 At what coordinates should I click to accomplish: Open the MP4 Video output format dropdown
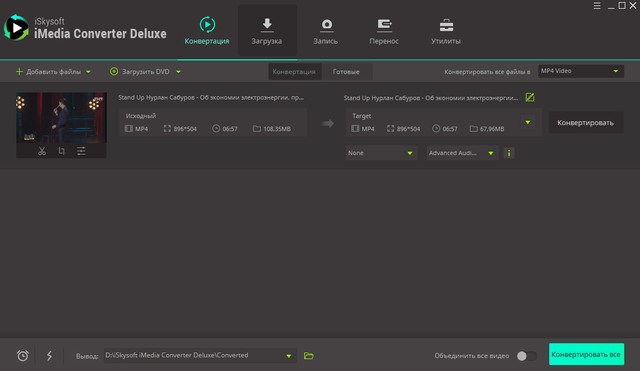pyautogui.click(x=580, y=71)
